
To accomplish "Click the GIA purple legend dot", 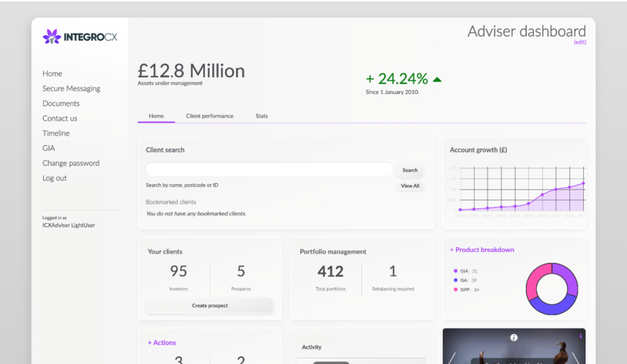I will point(455,271).
